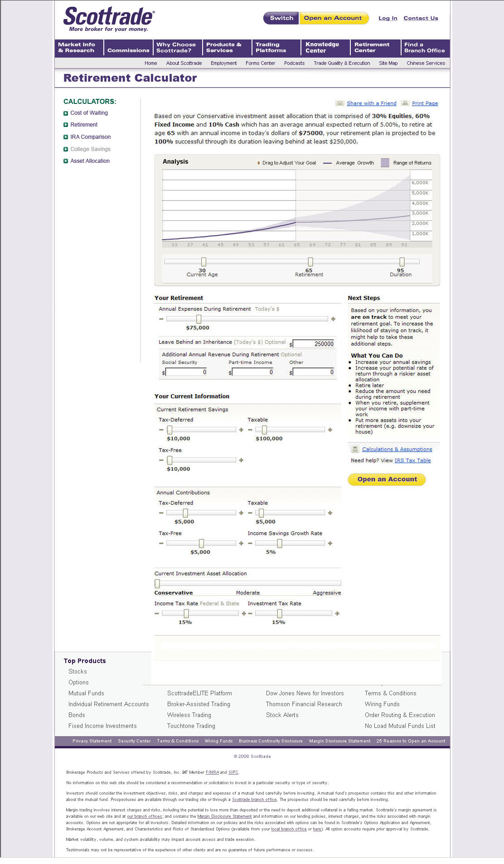The height and width of the screenshot is (864, 504).
Task: Click the top Open an Account button
Action: tap(334, 18)
